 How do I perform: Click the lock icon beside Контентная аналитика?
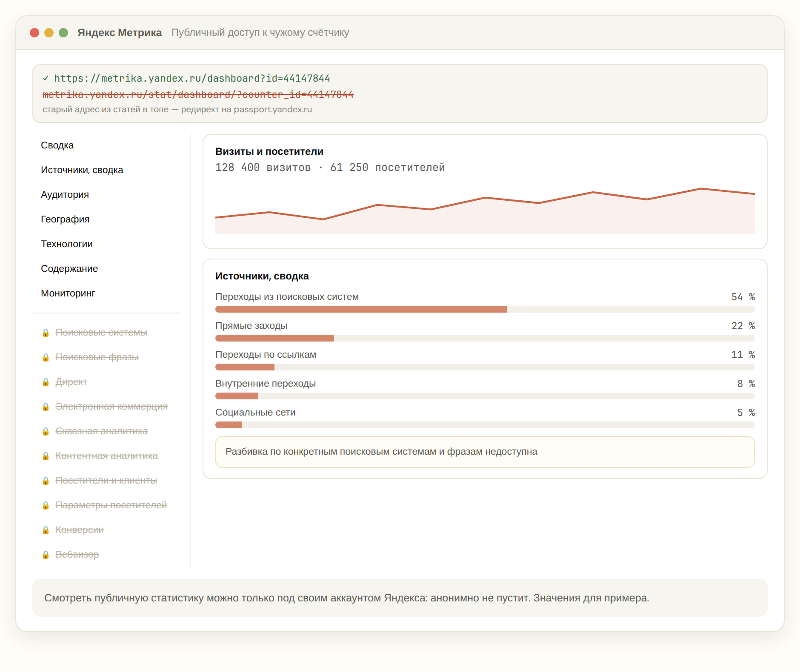[x=46, y=456]
